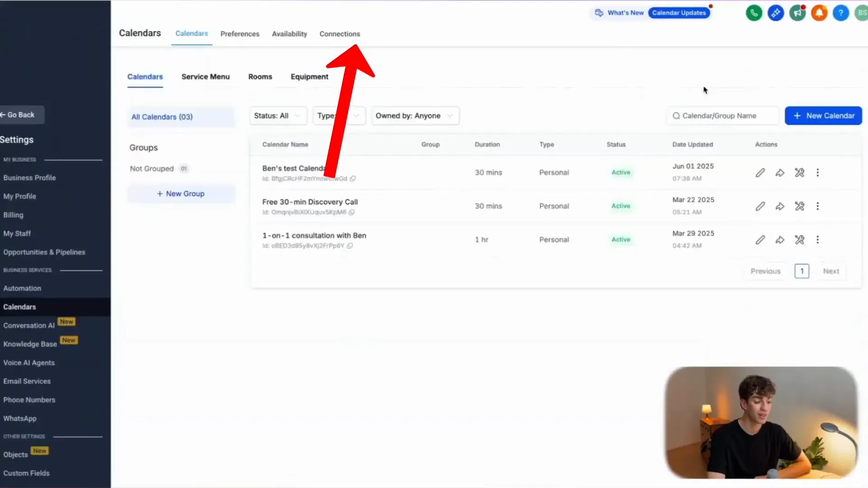Image resolution: width=868 pixels, height=488 pixels.
Task: Edit Free 30-min Discovery Call with pencil icon
Action: click(x=760, y=206)
